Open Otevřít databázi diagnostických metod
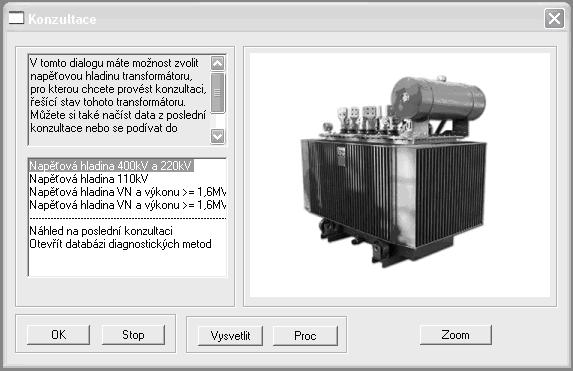Screen dimensions: 573x371 tap(121, 244)
